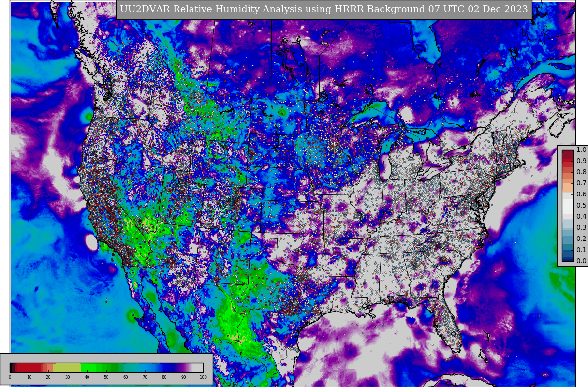Pick the bright green swatch on humidity colorbar
This screenshot has height=387, width=588.
[x=89, y=368]
